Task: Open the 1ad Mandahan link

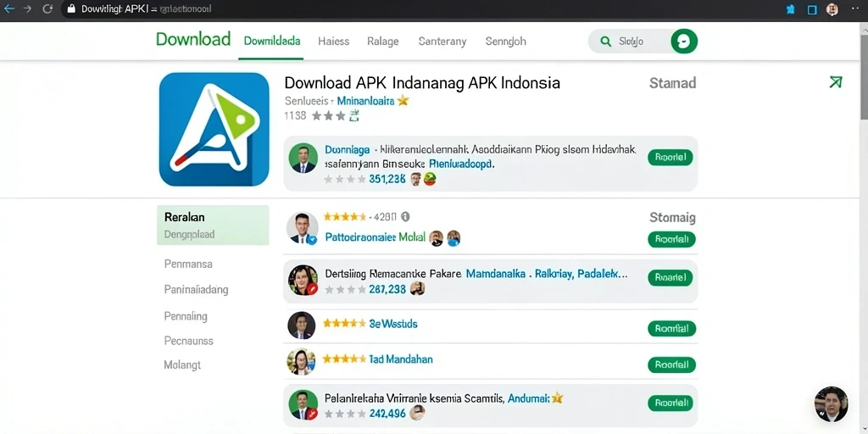Action: (401, 359)
